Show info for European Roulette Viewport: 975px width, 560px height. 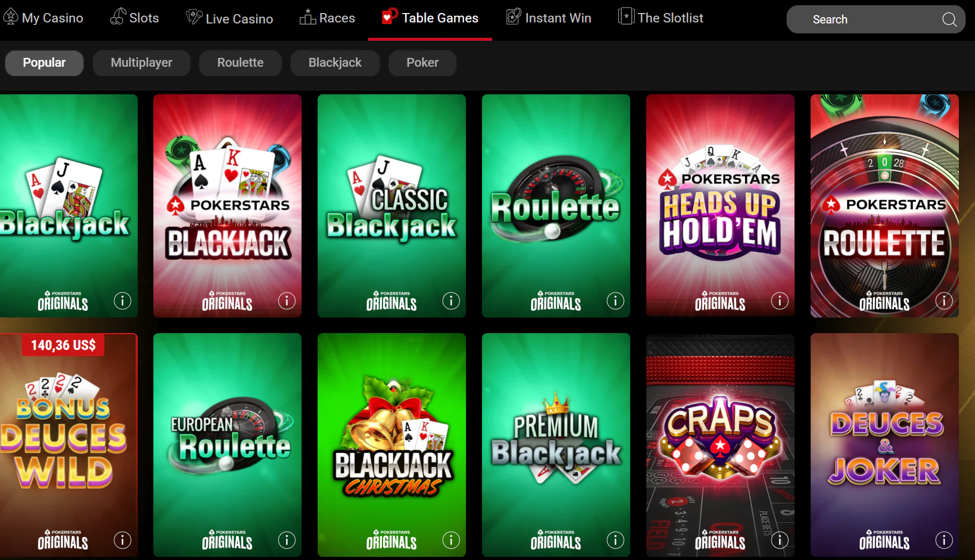pos(287,540)
